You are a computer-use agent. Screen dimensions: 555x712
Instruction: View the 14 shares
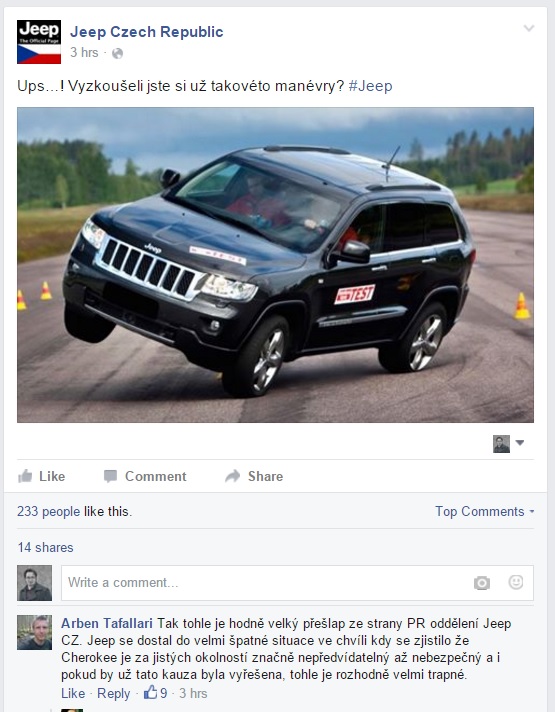tap(45, 547)
